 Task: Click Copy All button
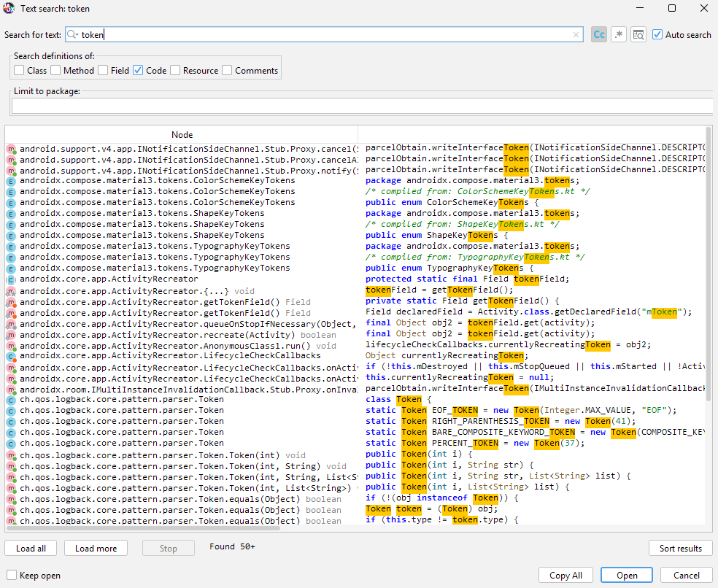click(x=565, y=576)
